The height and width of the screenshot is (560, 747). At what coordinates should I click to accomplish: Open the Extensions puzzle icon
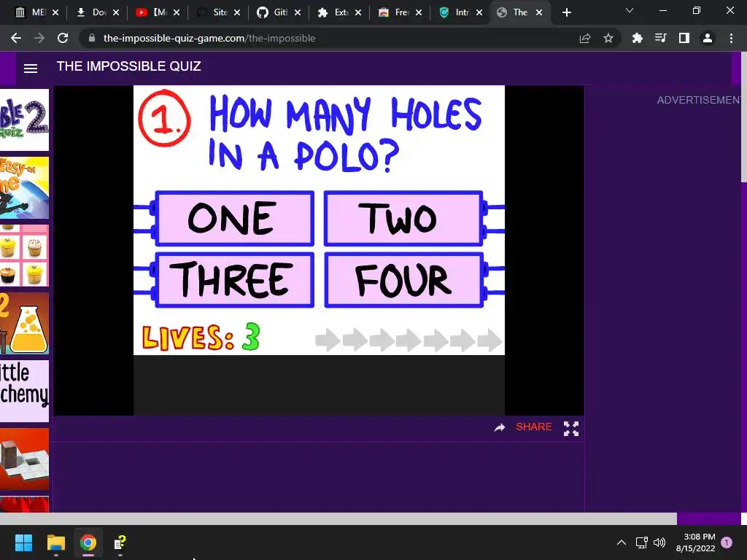coord(637,38)
